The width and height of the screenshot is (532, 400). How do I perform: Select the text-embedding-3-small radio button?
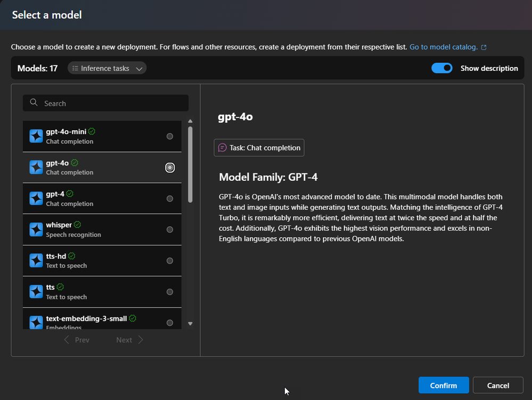coord(170,323)
